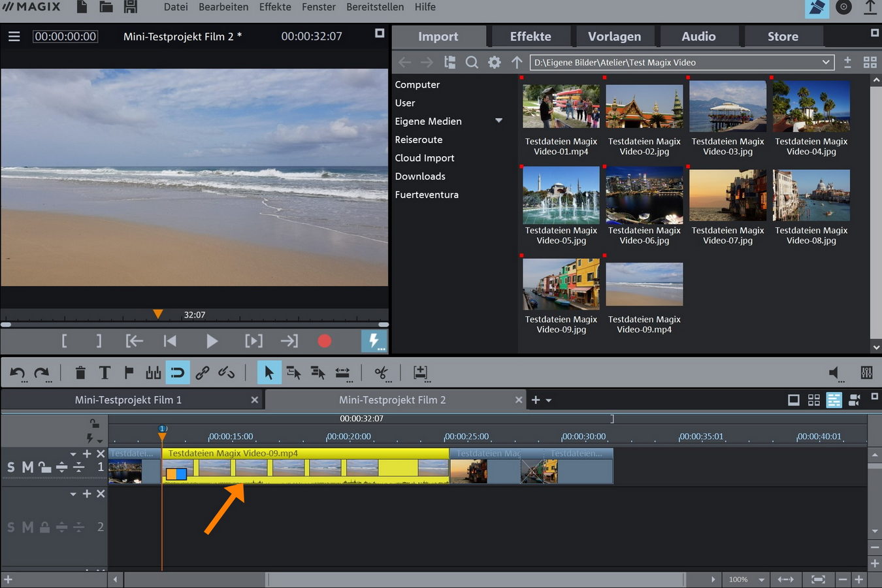The width and height of the screenshot is (882, 588).
Task: Open the search in media pool
Action: tap(472, 63)
